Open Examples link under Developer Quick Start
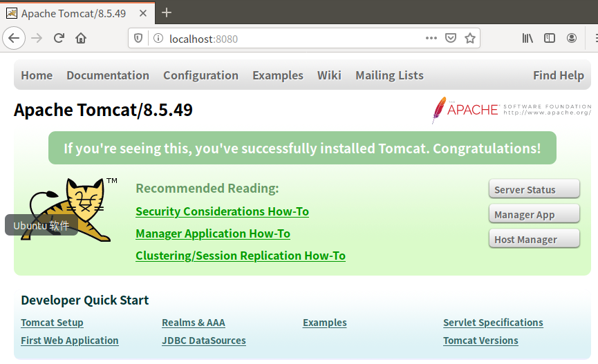 (x=324, y=323)
